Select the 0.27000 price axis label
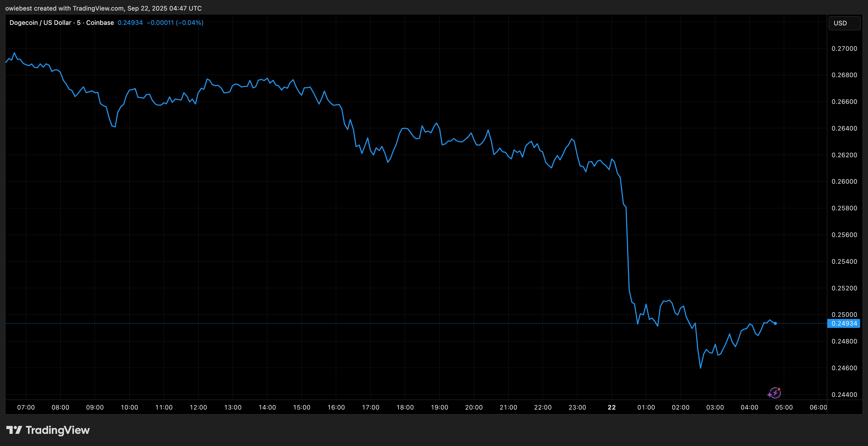Viewport: 868px width, 446px height. click(844, 49)
